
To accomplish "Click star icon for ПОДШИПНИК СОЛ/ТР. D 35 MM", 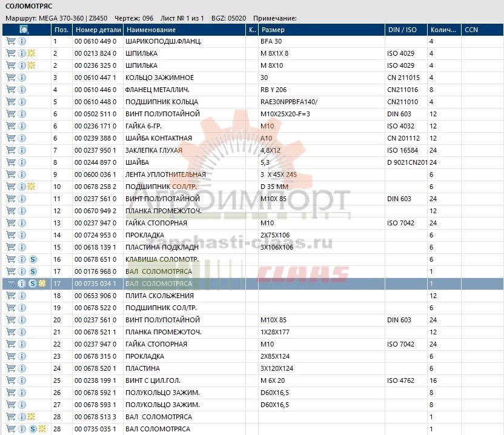I will 31,187.
